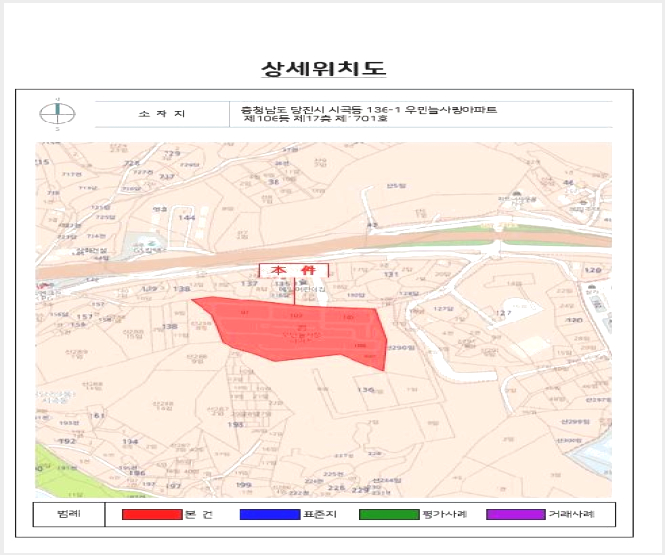Click the 범례 legend header cell

(x=69, y=514)
